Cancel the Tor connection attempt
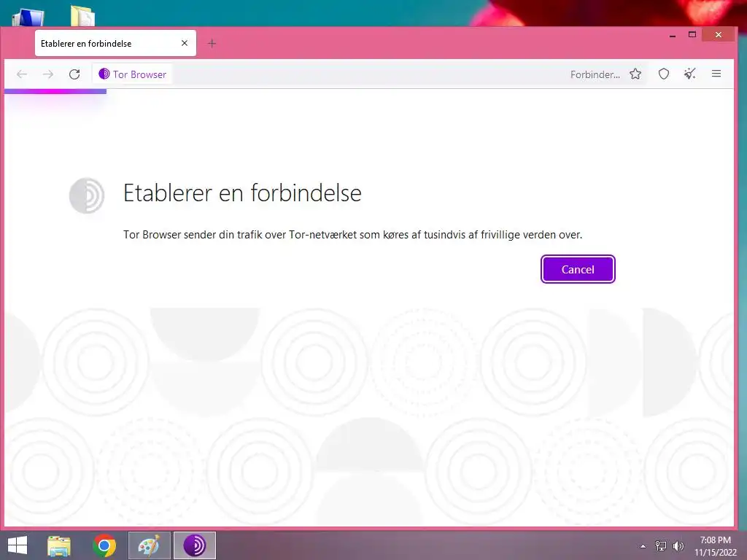747x560 pixels. [x=578, y=270]
